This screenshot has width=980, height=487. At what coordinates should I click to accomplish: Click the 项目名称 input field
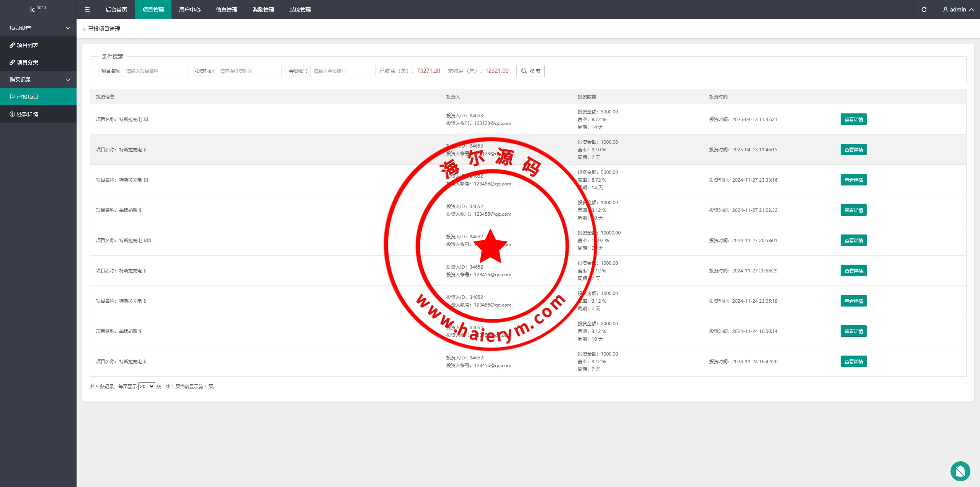pyautogui.click(x=155, y=71)
